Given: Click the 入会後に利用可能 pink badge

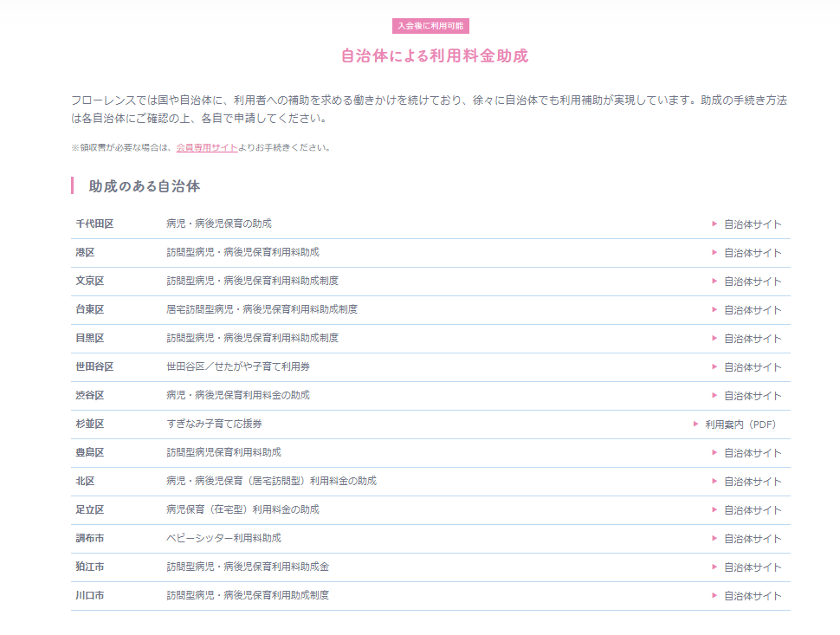Looking at the screenshot, I should pos(430,26).
